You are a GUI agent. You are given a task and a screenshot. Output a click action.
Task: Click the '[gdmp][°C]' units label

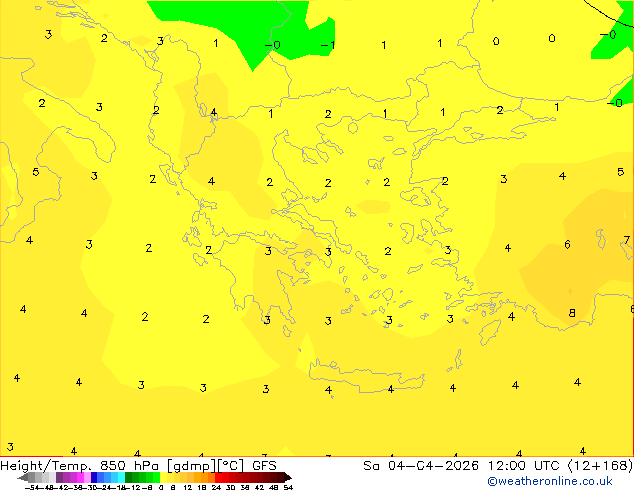coord(206,466)
